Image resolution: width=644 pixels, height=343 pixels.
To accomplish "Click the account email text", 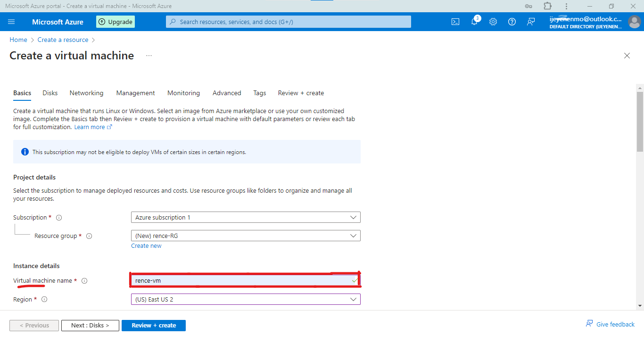I will coord(586,19).
